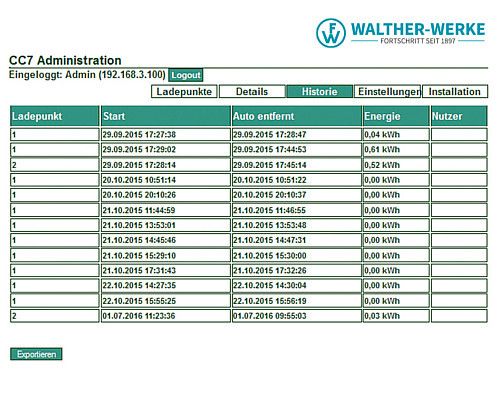Log out using the Logout button
This screenshot has height=399, width=500.
[186, 75]
